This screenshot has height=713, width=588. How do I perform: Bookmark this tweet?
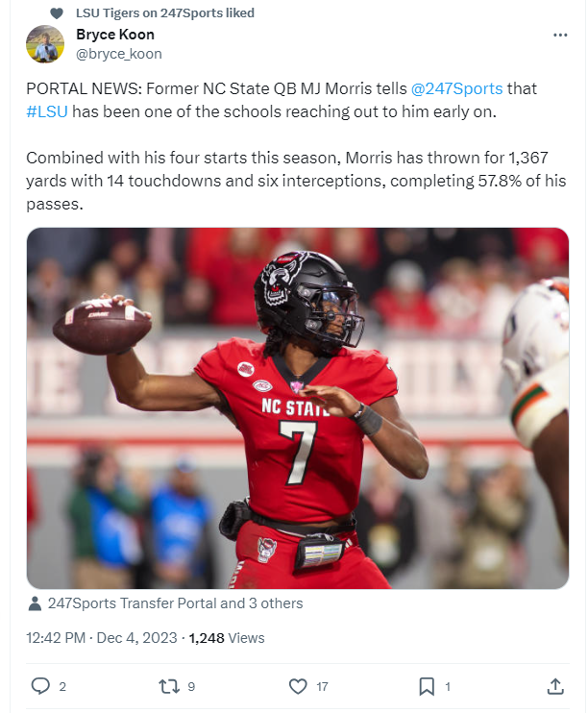[x=427, y=686]
